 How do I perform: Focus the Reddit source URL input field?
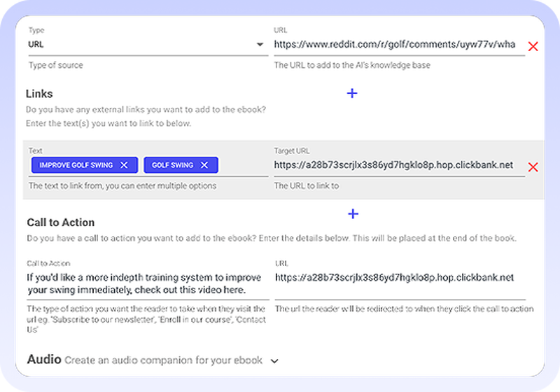[x=395, y=45]
